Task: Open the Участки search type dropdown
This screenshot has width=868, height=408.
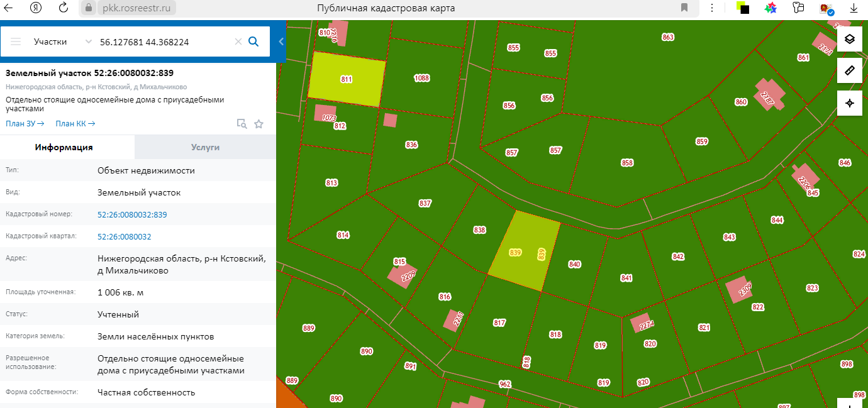Action: click(x=63, y=41)
